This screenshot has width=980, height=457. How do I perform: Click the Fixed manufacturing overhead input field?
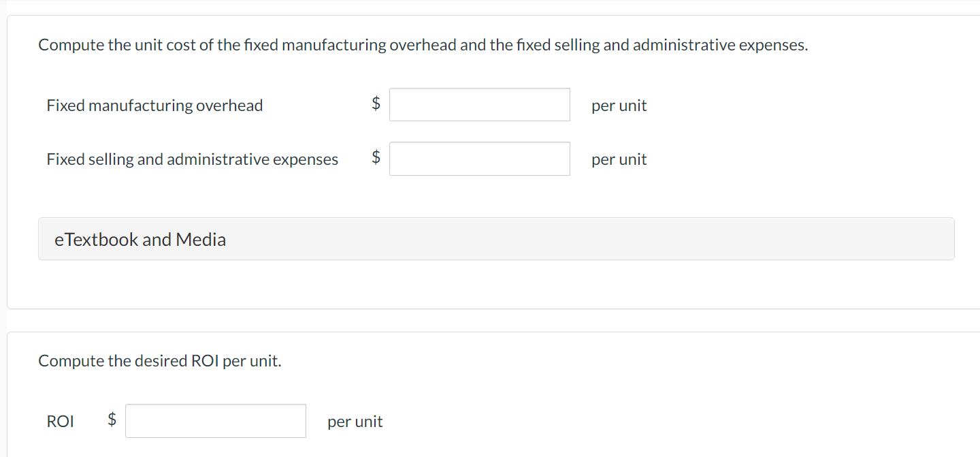479,105
